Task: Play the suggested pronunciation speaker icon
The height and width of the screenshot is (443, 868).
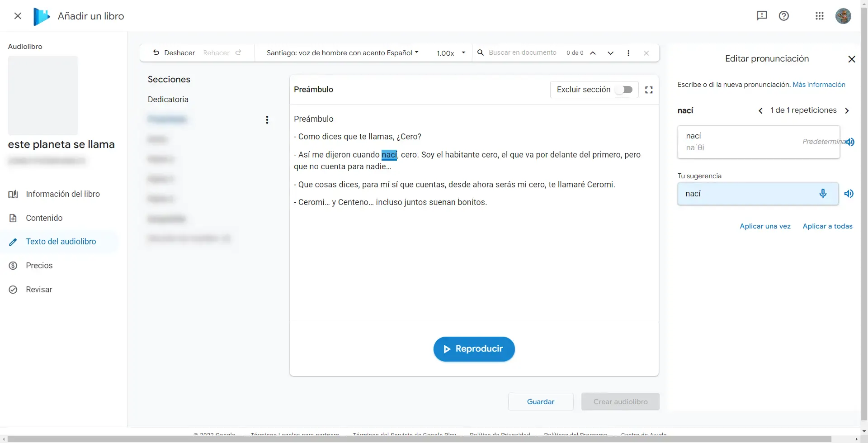Action: pyautogui.click(x=849, y=194)
